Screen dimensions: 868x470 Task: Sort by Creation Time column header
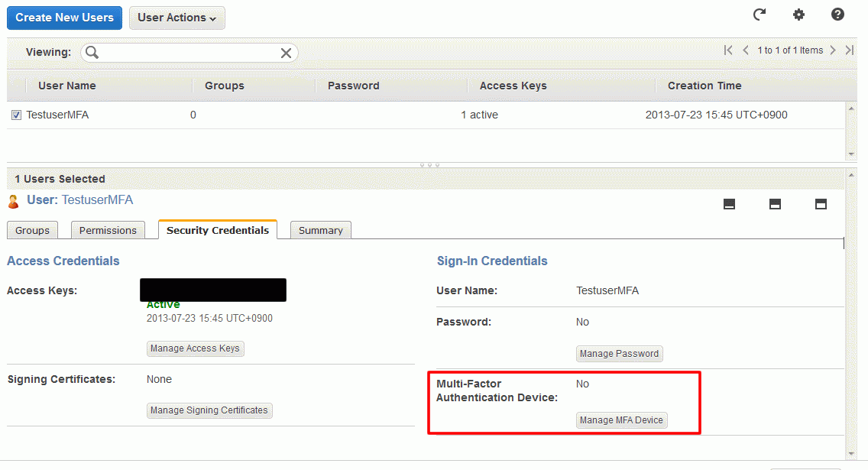point(704,86)
